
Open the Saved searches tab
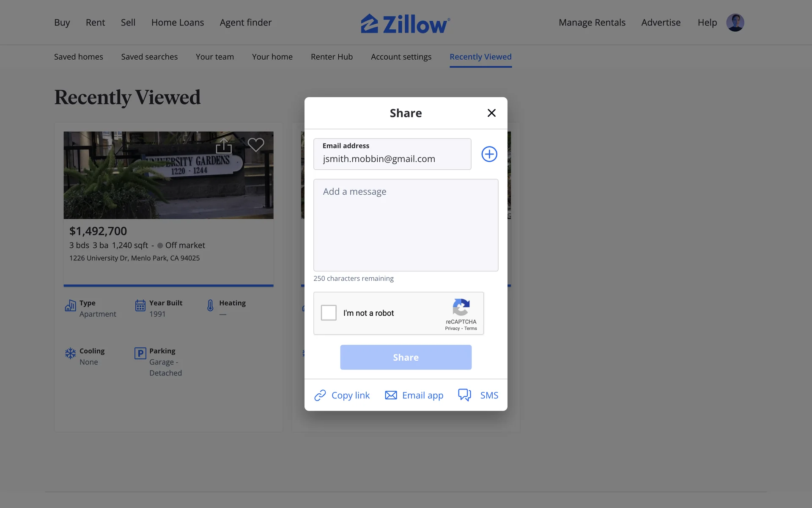click(x=149, y=57)
